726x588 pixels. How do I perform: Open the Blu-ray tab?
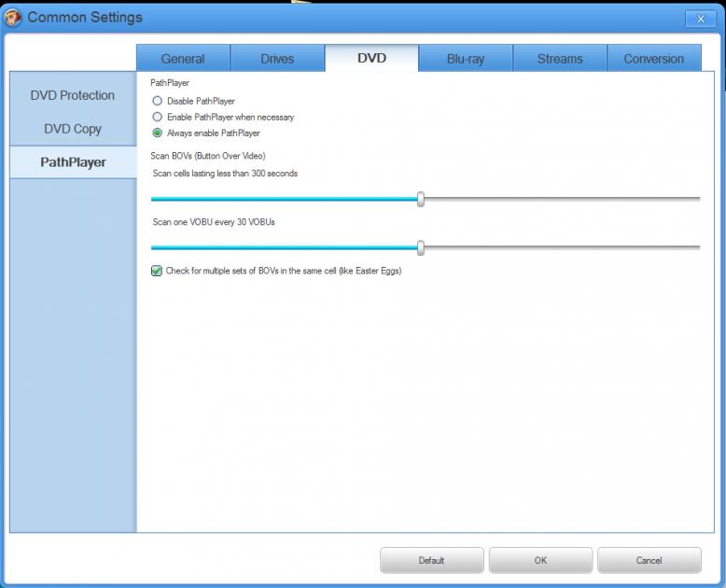coord(466,59)
